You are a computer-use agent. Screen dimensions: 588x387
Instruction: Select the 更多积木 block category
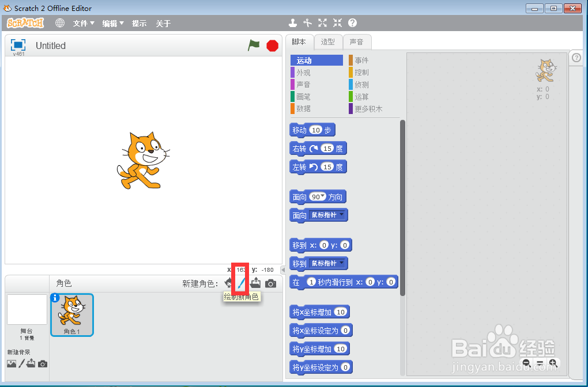[374, 109]
